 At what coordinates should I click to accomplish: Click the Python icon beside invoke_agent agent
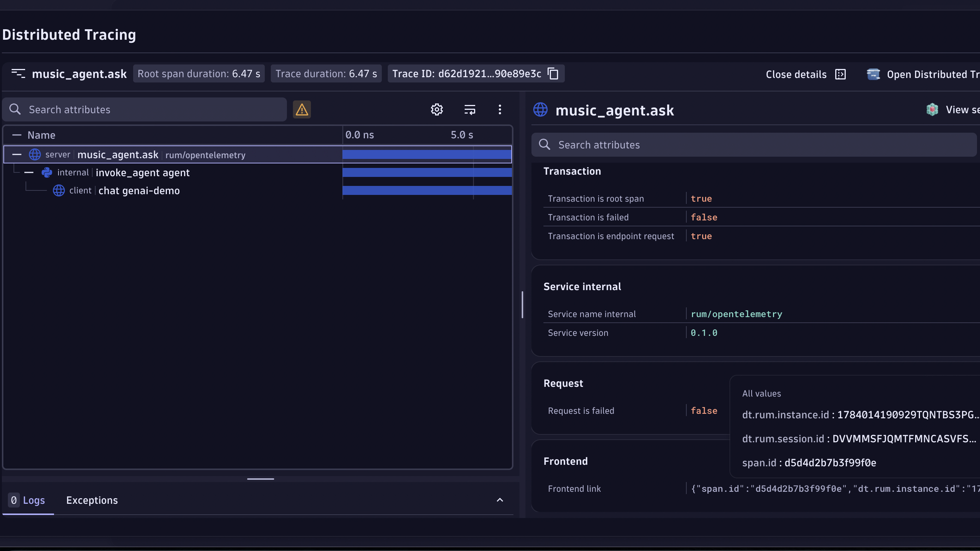click(47, 173)
